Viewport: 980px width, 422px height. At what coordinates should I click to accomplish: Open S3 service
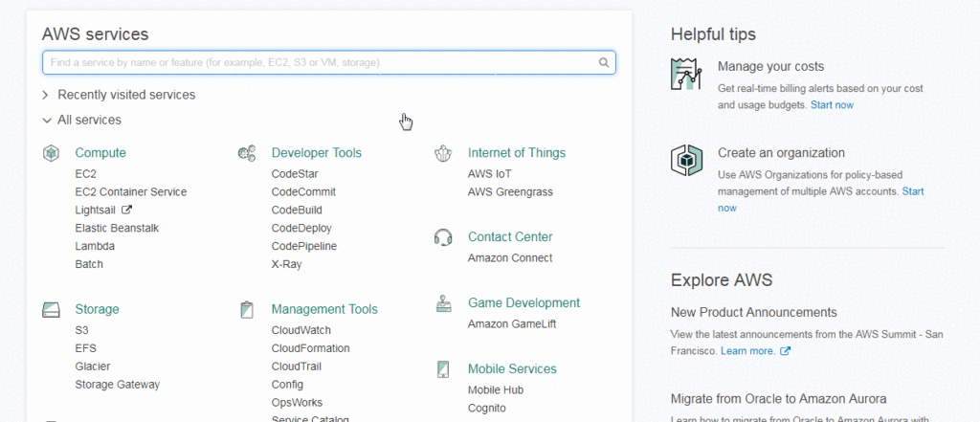[82, 330]
